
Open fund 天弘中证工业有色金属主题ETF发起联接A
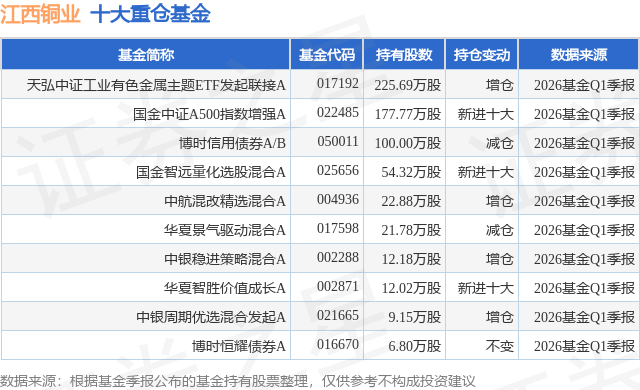156,85
